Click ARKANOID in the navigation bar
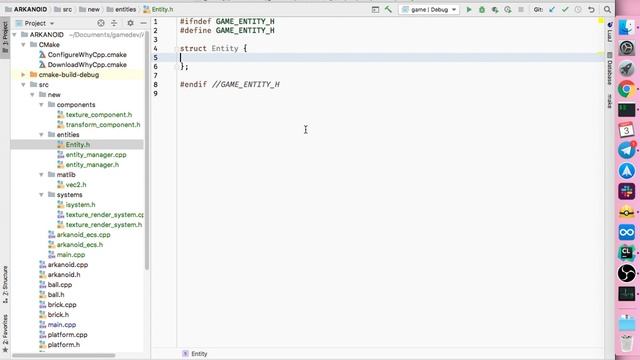 26,9
